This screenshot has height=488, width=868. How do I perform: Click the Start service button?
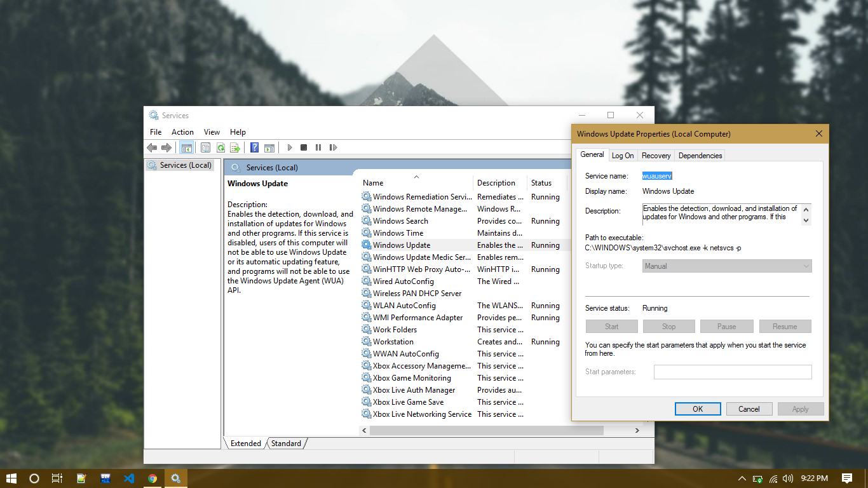click(612, 327)
